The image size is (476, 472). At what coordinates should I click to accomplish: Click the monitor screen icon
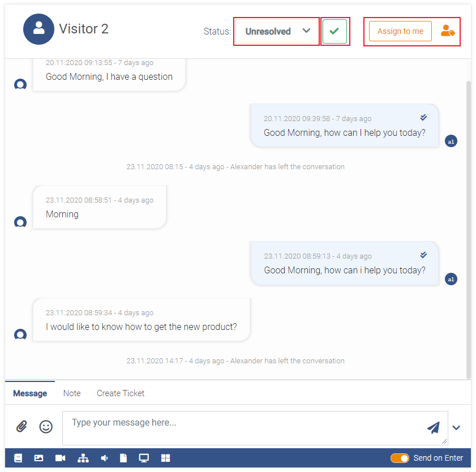pyautogui.click(x=144, y=458)
